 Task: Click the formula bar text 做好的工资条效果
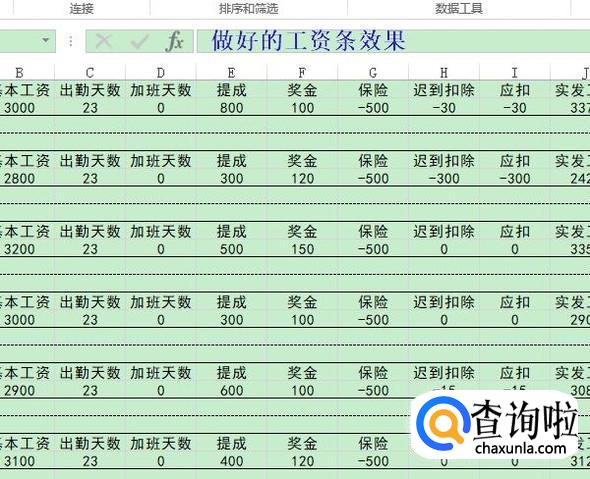tap(308, 40)
